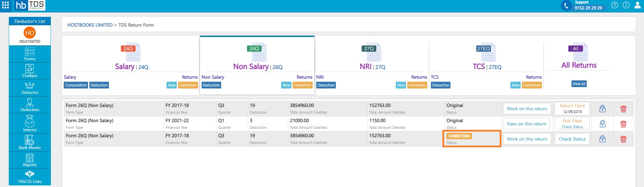Open Interest in the sidebar
The image size is (644, 187).
click(x=30, y=123)
